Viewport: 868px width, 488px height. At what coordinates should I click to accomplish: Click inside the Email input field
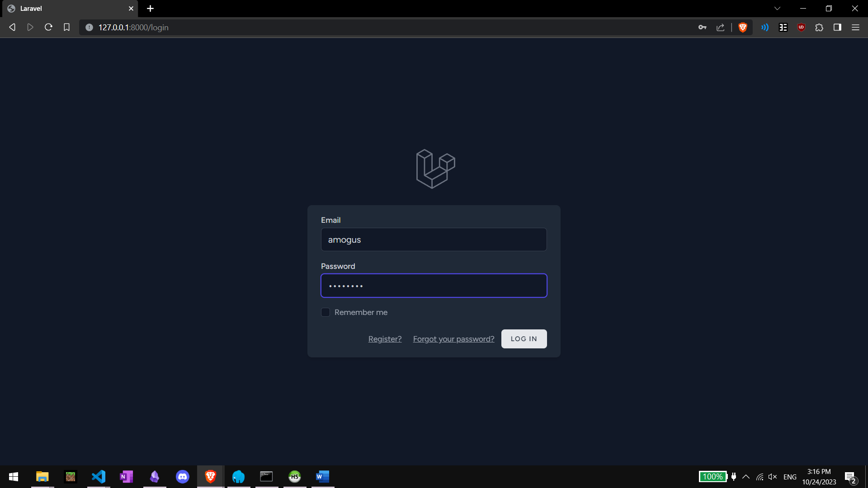point(434,239)
